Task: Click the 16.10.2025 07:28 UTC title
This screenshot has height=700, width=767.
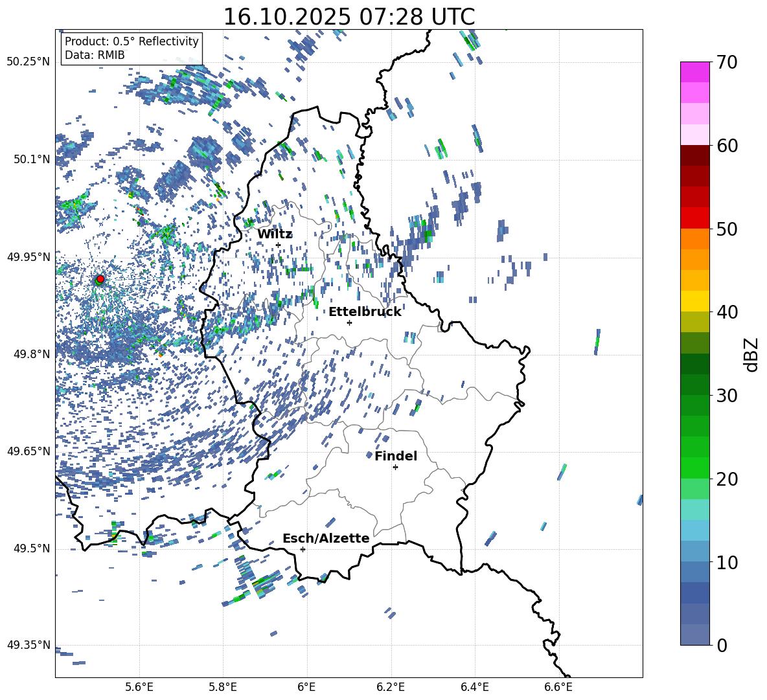Action: (x=349, y=17)
